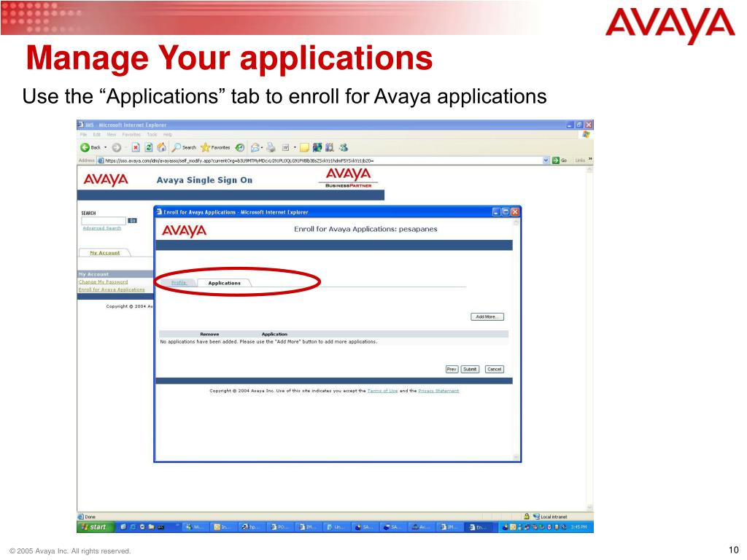The height and width of the screenshot is (560, 747).
Task: Switch to the 'Av...' taskbar window button
Action: point(422,527)
